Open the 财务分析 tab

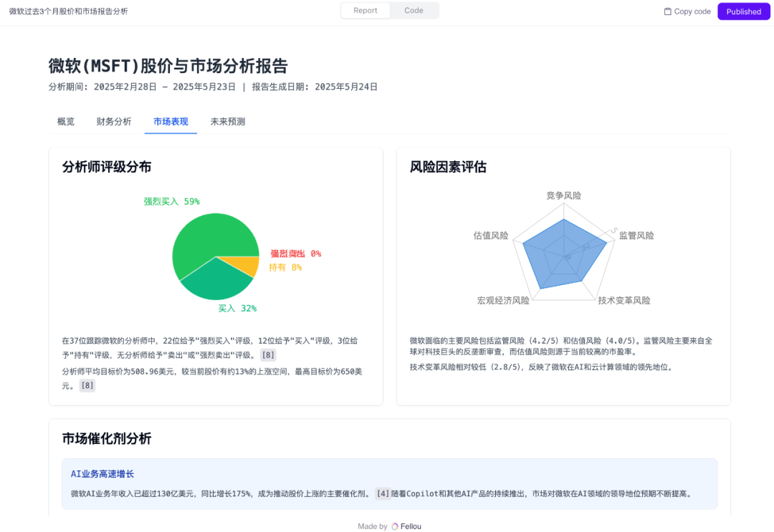tap(114, 121)
